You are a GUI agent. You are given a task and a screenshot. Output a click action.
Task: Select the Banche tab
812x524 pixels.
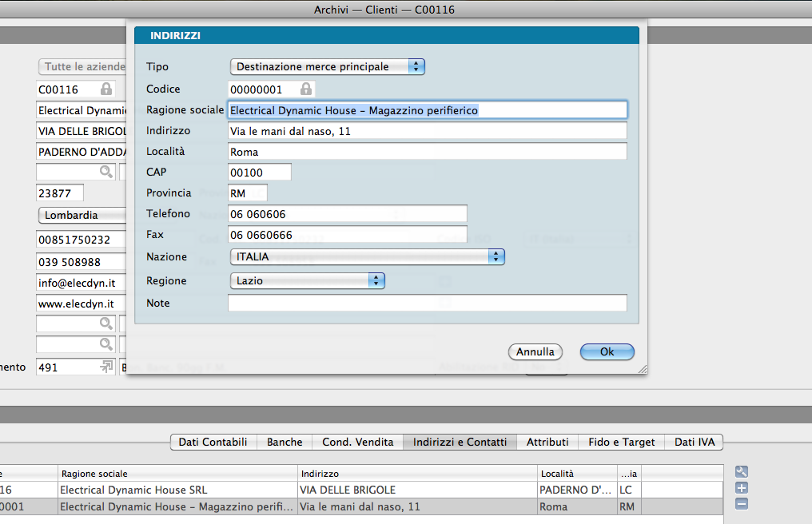(285, 442)
